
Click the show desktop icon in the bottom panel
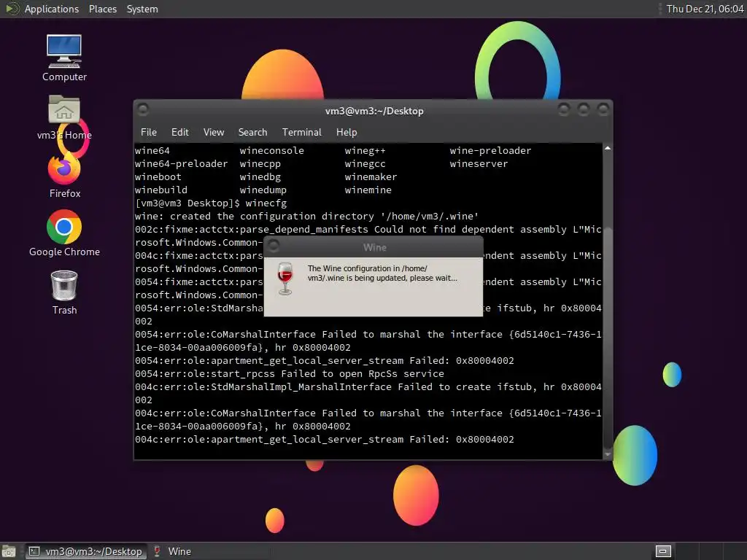point(9,551)
